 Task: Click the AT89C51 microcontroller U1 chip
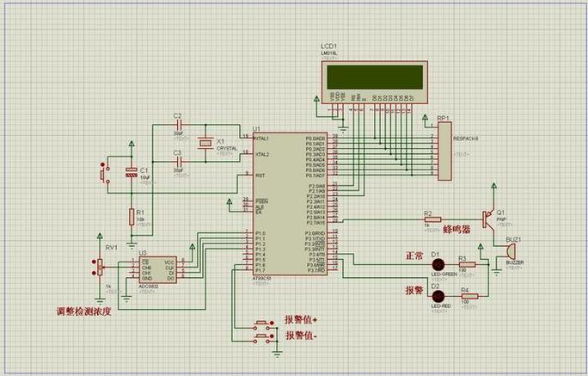[290, 204]
